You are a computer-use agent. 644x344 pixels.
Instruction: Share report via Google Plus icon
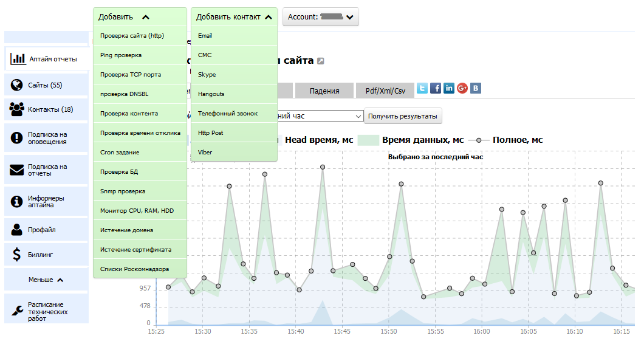click(x=462, y=88)
